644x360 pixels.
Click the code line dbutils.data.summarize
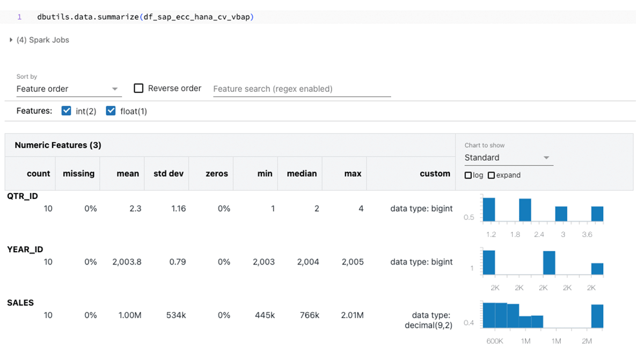[145, 17]
